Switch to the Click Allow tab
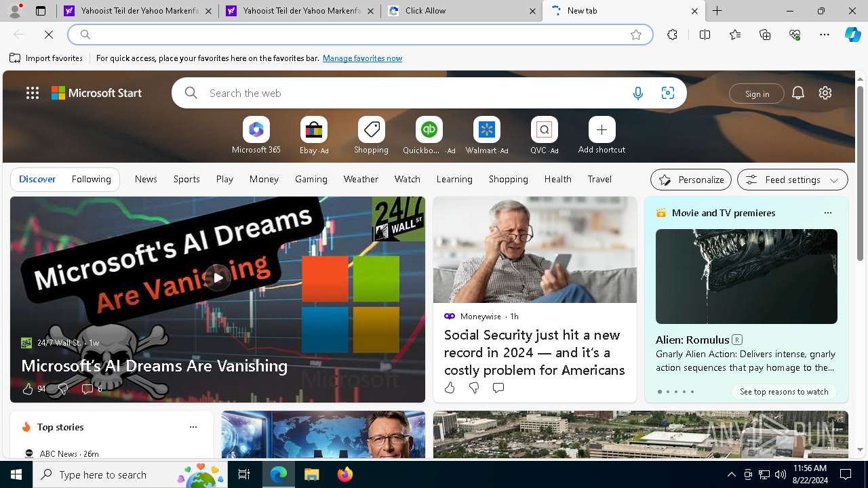This screenshot has height=488, width=868. point(461,11)
